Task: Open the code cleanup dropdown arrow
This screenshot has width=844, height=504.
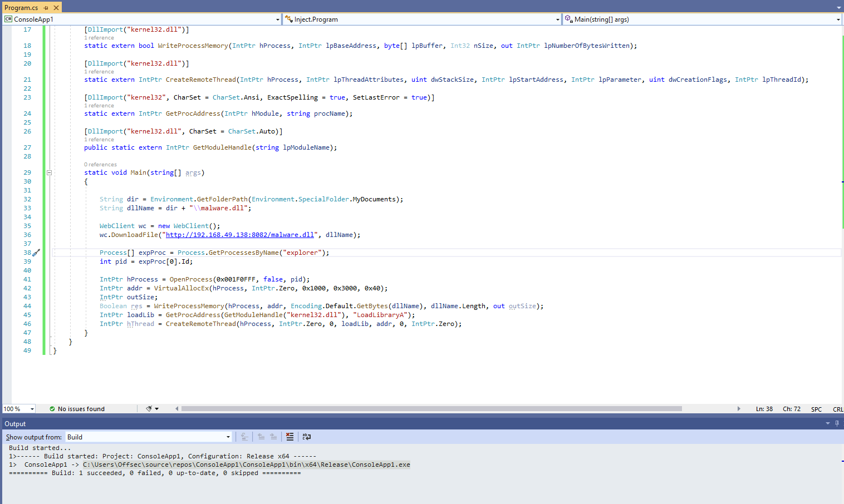Action: tap(157, 409)
